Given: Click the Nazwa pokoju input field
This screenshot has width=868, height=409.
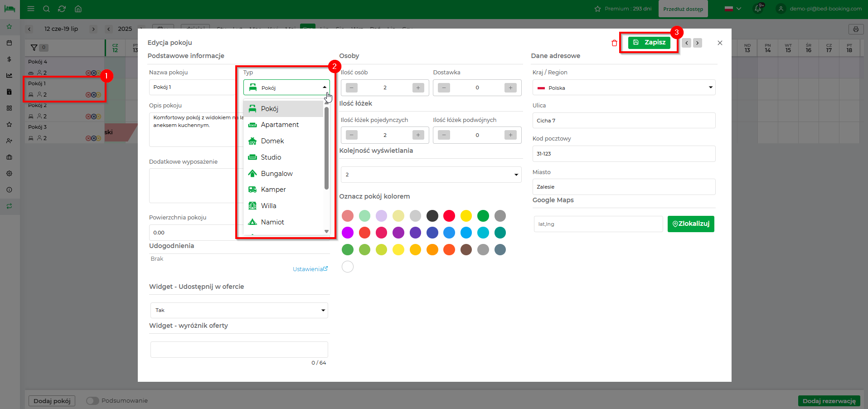Looking at the screenshot, I should pos(193,87).
